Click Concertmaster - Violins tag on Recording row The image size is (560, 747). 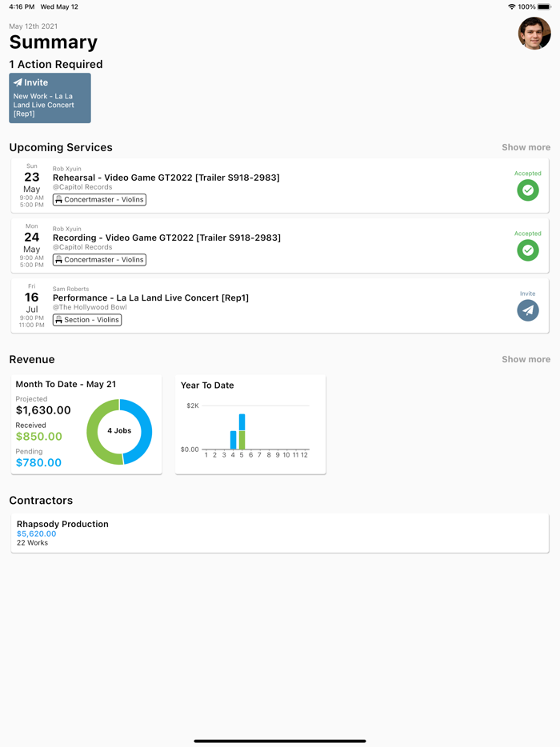click(x=99, y=260)
